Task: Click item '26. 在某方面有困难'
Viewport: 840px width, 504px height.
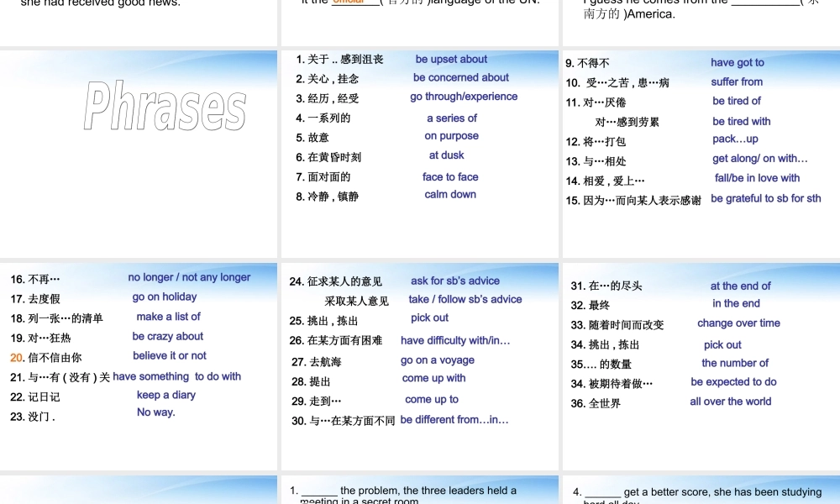Action: point(336,341)
